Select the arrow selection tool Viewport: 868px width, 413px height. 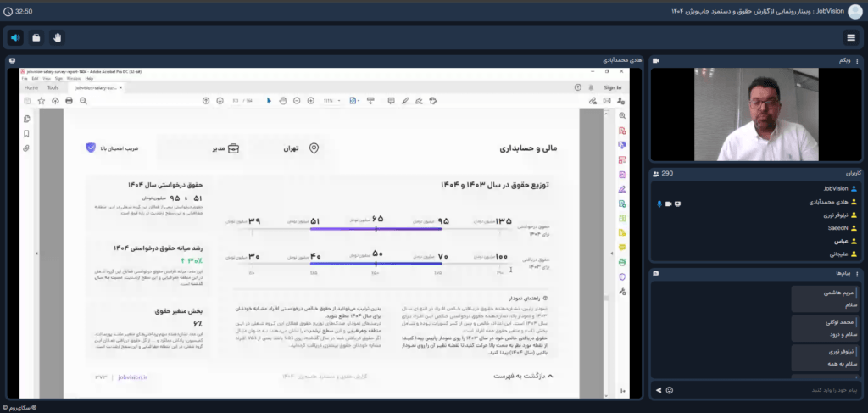269,101
